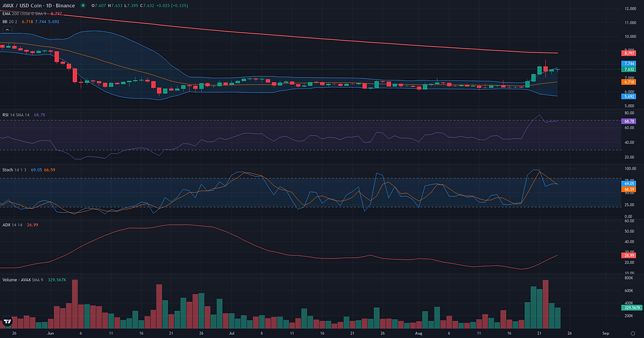Select the RSI 14 SMA 14 legend
The width and height of the screenshot is (644, 338).
pos(16,115)
